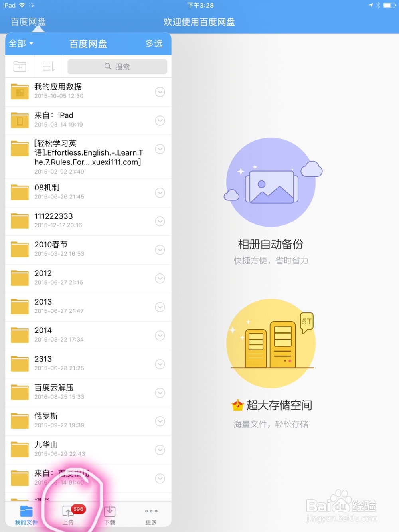Open 更多 via the three-dots icon

(151, 512)
